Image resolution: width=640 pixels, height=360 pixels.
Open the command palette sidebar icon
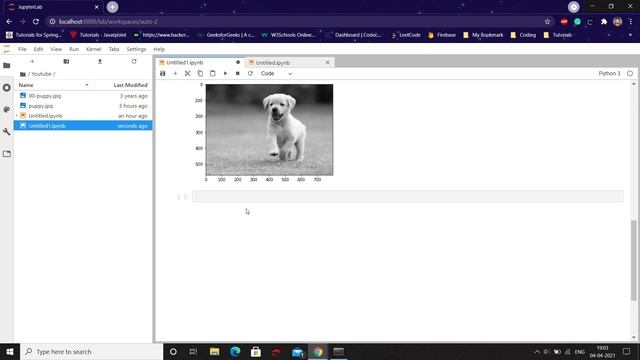7,109
